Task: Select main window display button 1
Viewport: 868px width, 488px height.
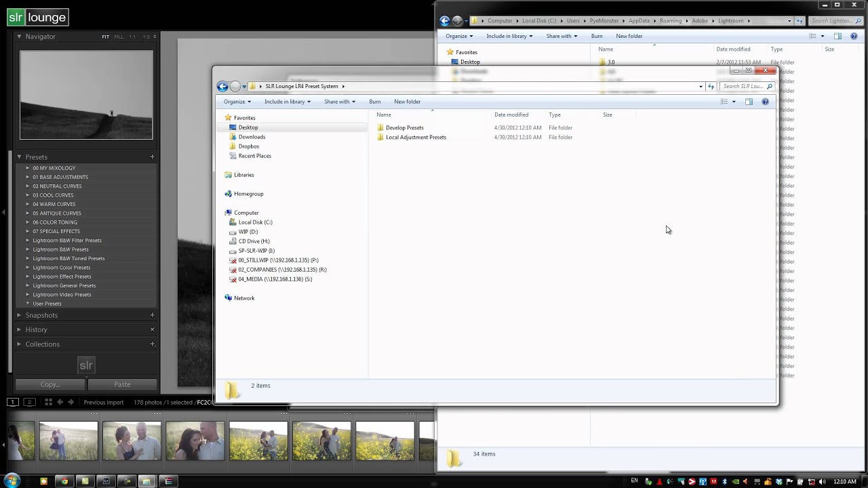Action: [x=12, y=402]
